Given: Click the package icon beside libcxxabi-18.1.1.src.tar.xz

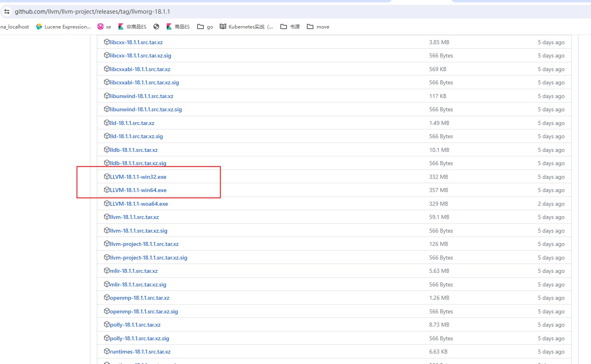Looking at the screenshot, I should pyautogui.click(x=107, y=69).
